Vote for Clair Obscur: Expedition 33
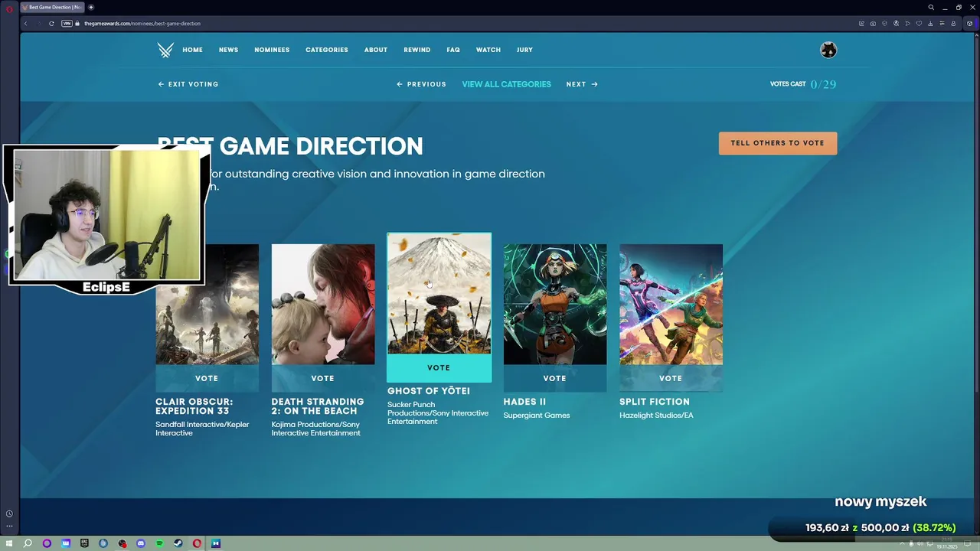 207,378
